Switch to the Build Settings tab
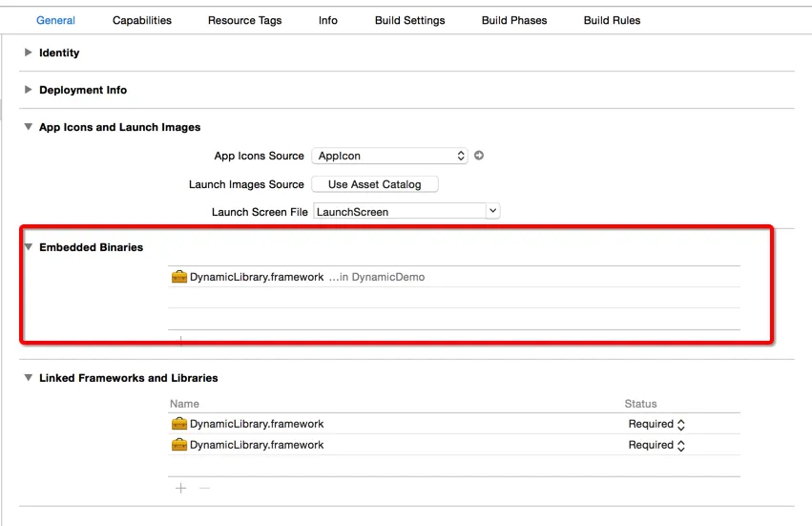The width and height of the screenshot is (812, 526). click(409, 20)
